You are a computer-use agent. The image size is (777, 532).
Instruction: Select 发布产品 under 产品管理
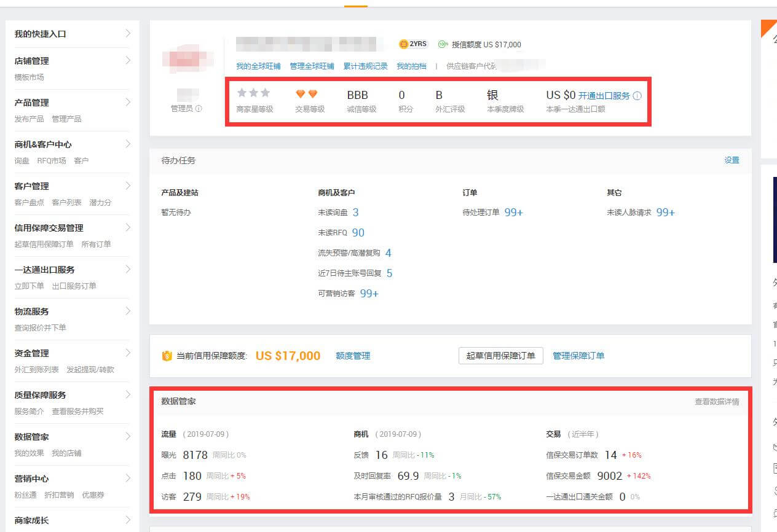coord(29,119)
